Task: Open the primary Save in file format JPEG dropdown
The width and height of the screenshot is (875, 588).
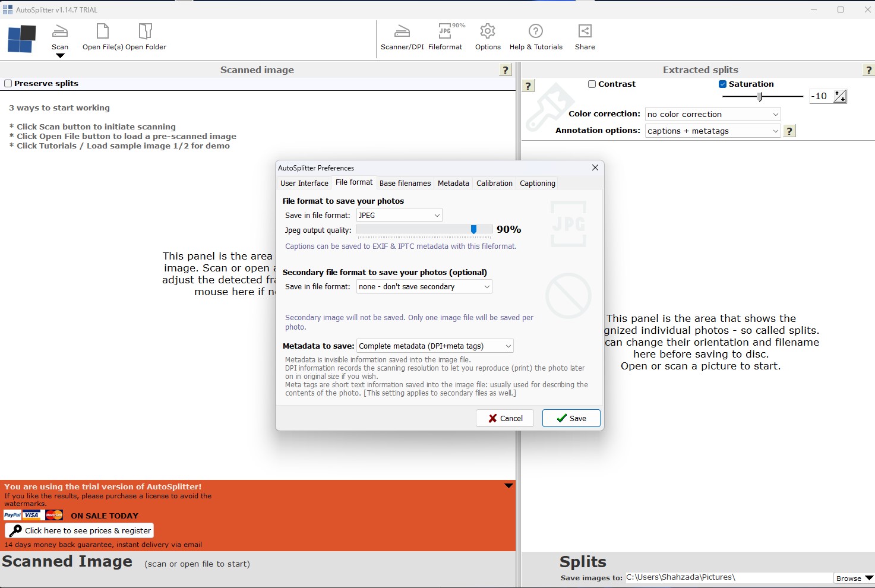Action: pyautogui.click(x=399, y=215)
